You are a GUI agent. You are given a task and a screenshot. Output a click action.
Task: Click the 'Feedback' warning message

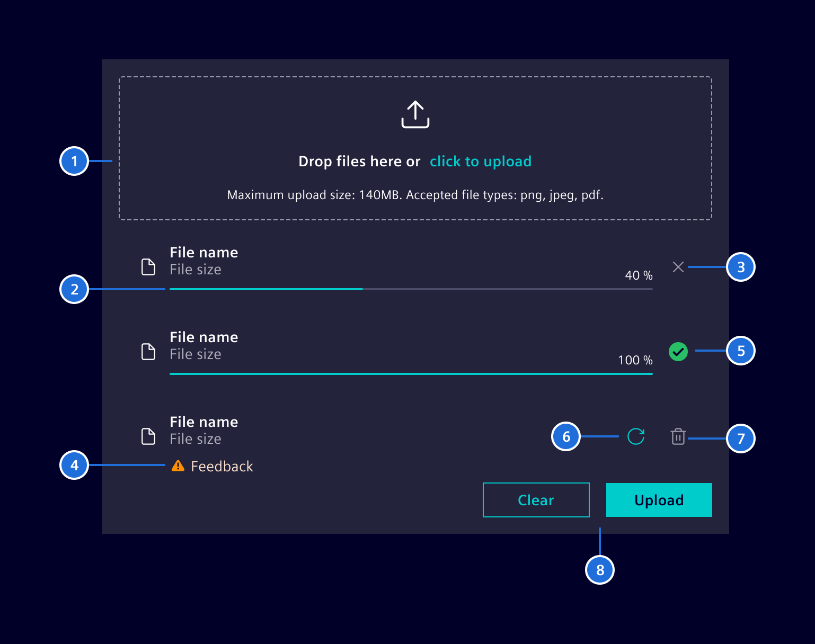tap(222, 466)
